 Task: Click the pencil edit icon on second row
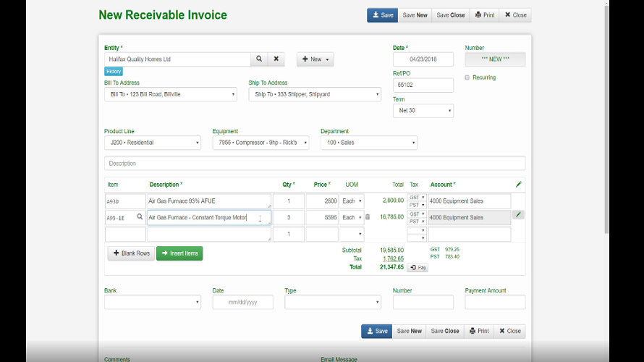pyautogui.click(x=518, y=215)
